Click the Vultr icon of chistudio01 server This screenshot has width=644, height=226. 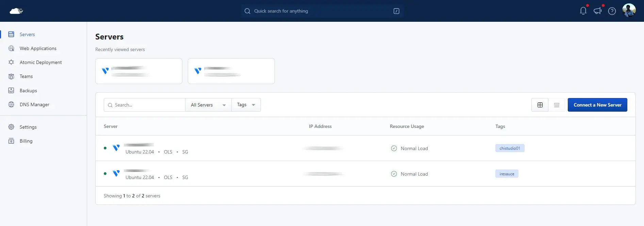pos(116,148)
